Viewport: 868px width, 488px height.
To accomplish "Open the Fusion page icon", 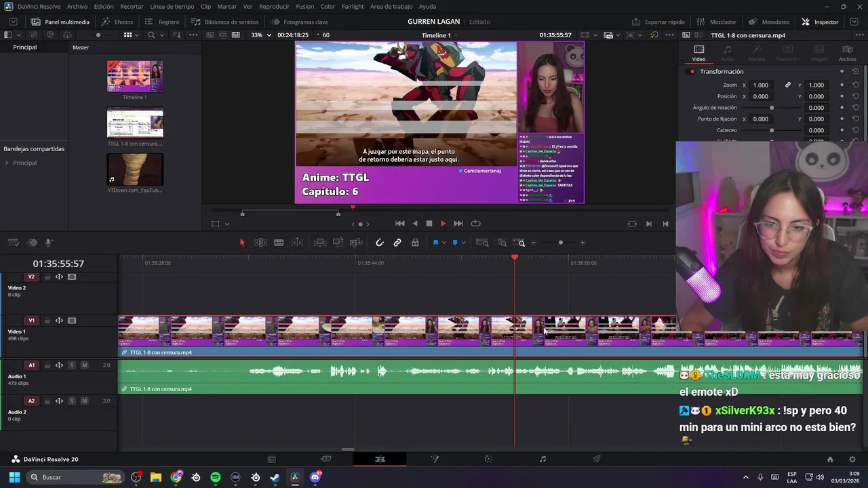I will (x=435, y=459).
